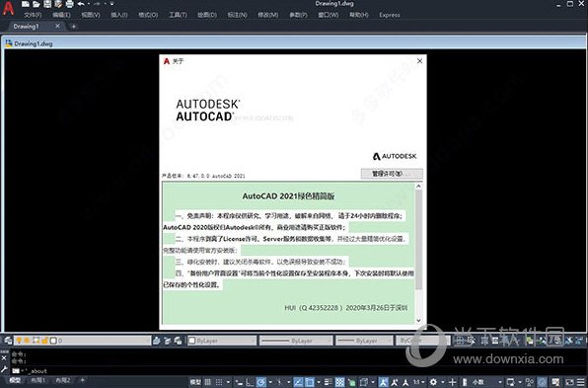The height and width of the screenshot is (388, 588).
Task: Toggle object snap square icon in status bar
Action: pyautogui.click(x=310, y=382)
